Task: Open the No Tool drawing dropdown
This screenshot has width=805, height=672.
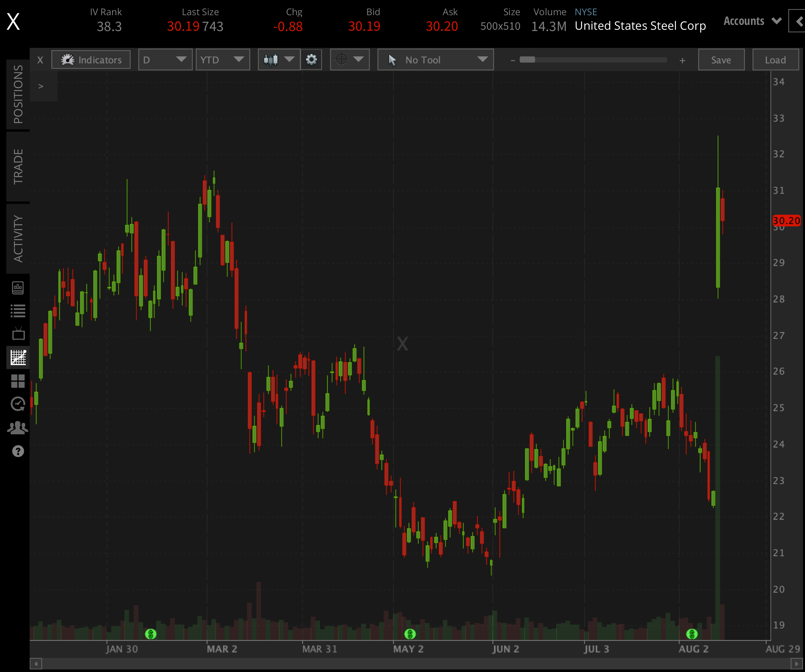Action: pos(436,60)
